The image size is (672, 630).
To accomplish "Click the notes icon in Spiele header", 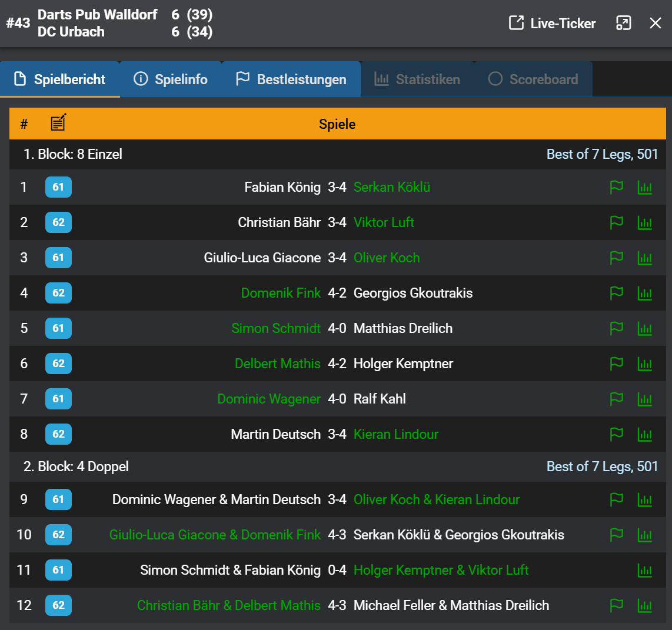I will click(x=58, y=123).
